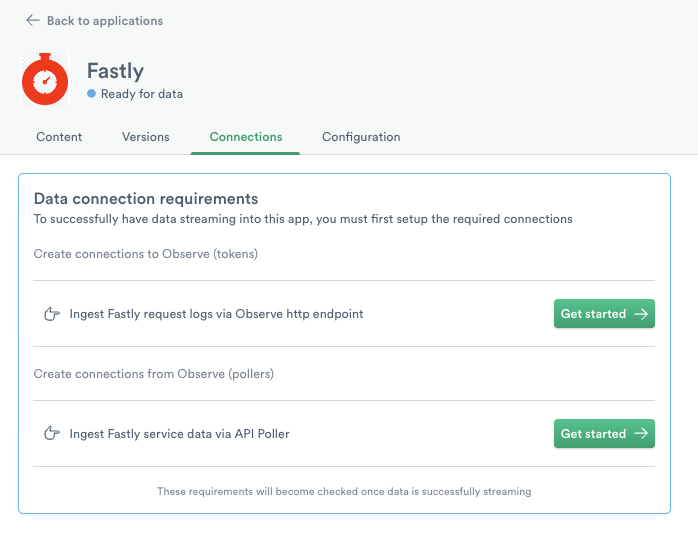Image resolution: width=698 pixels, height=533 pixels.
Task: Go to the Configuration tab
Action: 361,137
